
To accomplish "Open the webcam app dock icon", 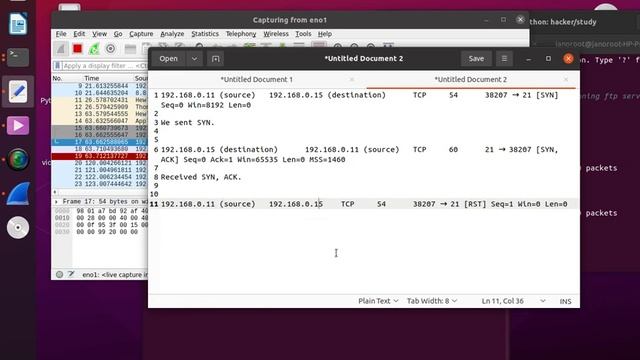I will tap(18, 159).
